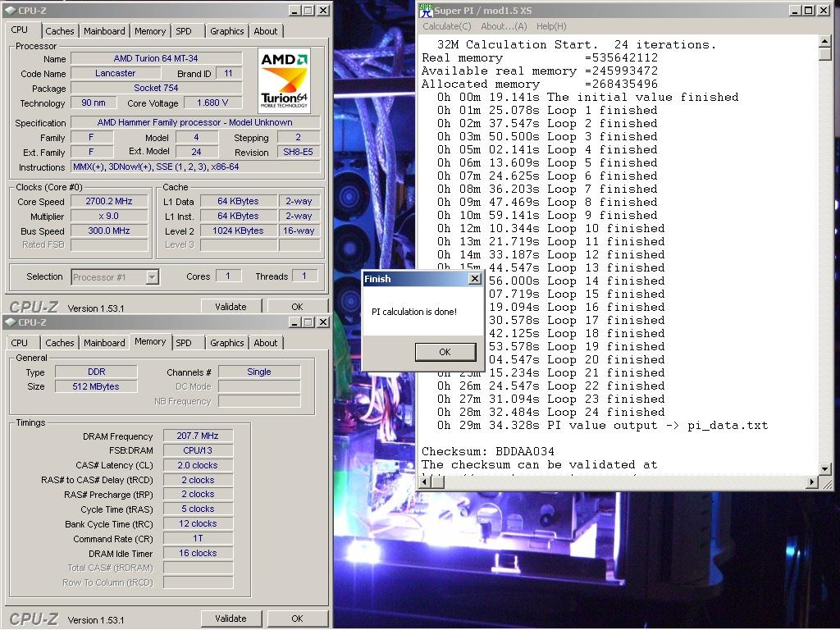The image size is (840, 630).
Task: Click the Multiplier value x 9.0
Action: (x=109, y=216)
